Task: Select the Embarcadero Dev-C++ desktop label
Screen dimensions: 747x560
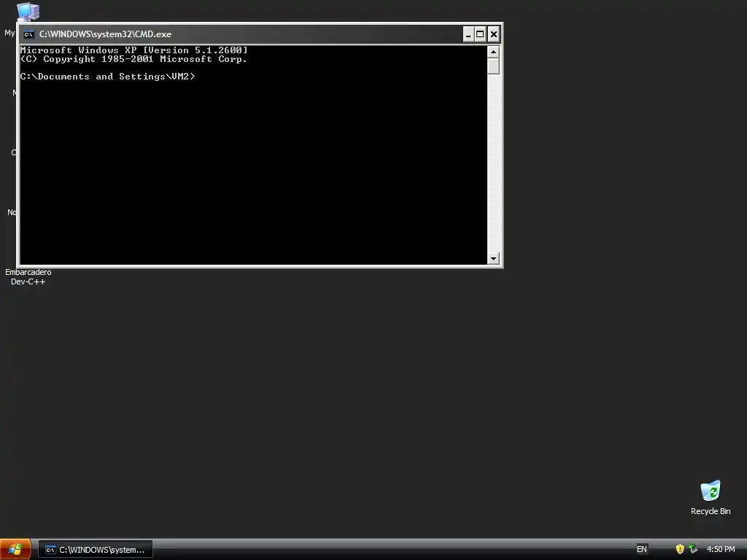Action: click(28, 276)
